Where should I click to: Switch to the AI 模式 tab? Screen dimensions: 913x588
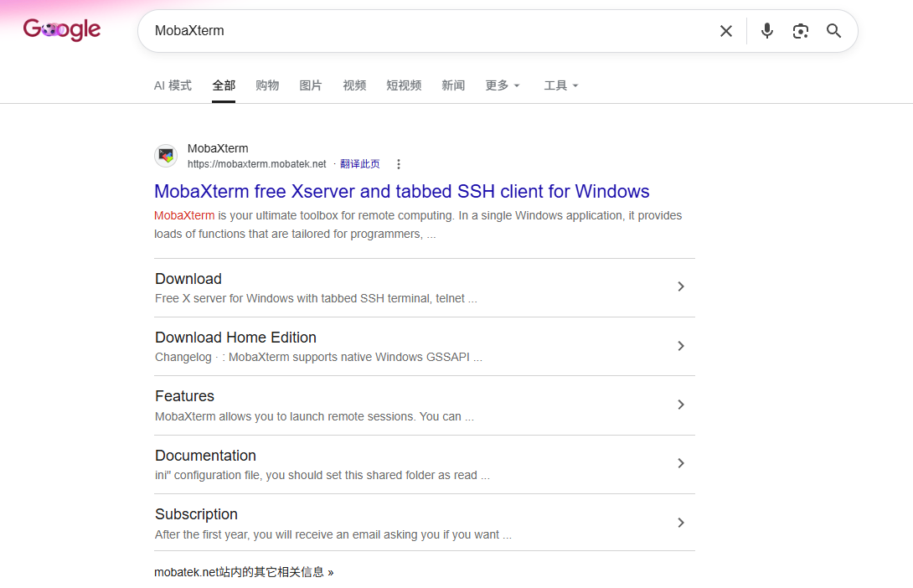pos(173,85)
